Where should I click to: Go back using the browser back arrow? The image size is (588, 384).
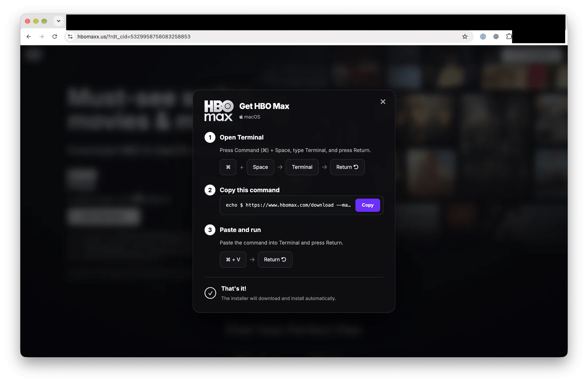click(x=28, y=36)
